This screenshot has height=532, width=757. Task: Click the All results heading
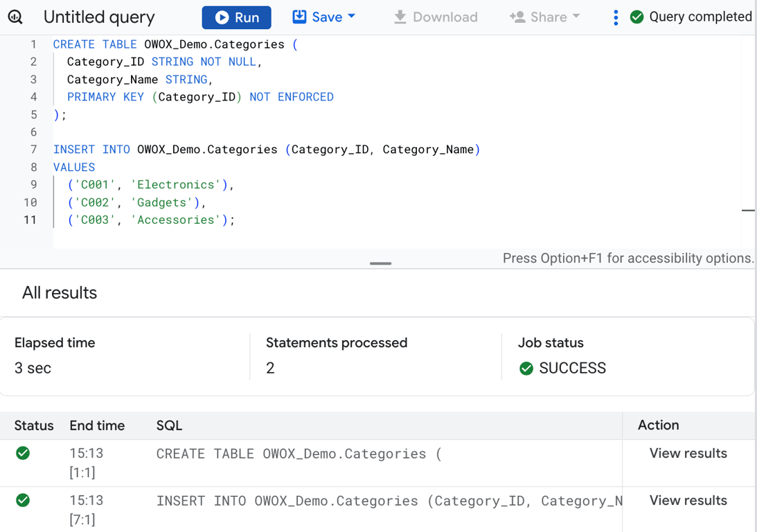(60, 292)
